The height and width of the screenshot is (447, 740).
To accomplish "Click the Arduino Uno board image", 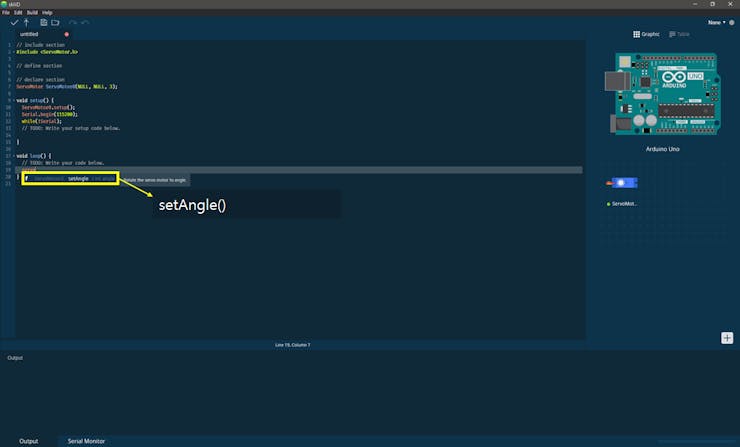I will click(663, 93).
